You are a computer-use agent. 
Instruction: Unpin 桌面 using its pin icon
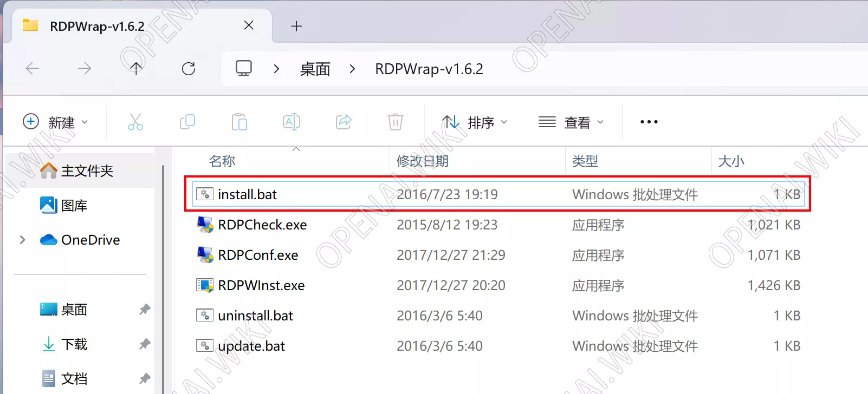point(145,310)
